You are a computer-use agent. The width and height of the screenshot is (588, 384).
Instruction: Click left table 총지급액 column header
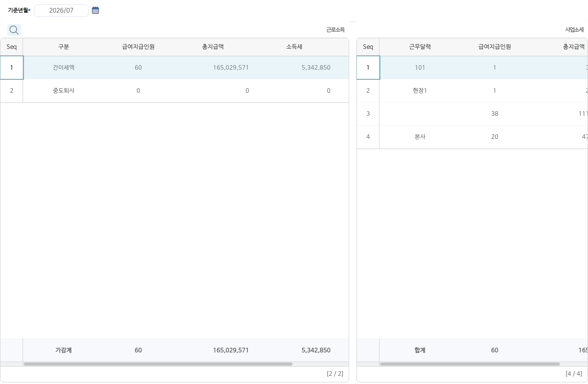[x=213, y=47]
